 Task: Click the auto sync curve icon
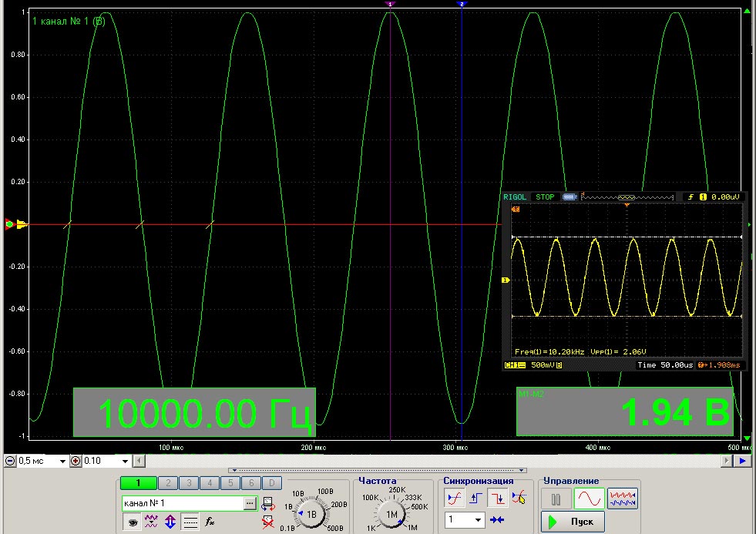455,499
